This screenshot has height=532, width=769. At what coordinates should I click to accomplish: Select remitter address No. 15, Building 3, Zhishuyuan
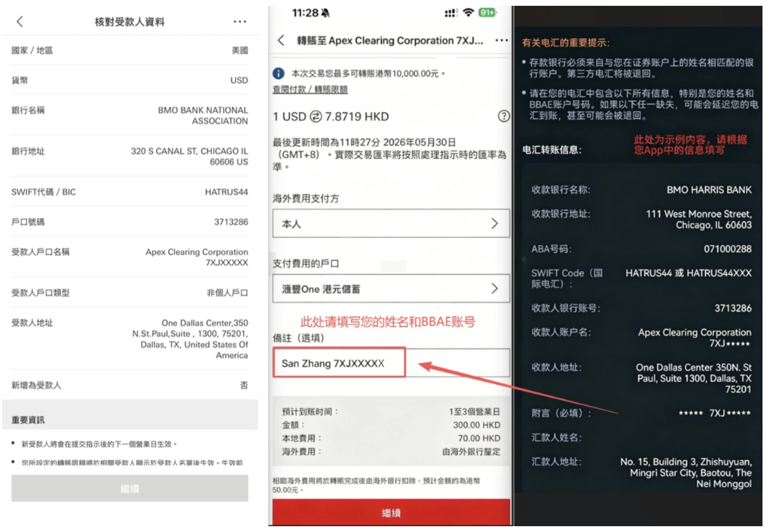point(686,473)
